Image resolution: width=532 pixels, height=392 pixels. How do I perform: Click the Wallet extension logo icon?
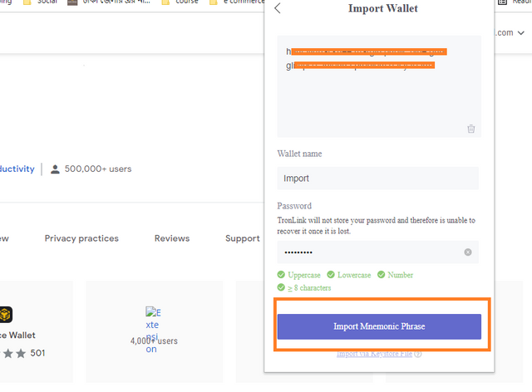6,315
